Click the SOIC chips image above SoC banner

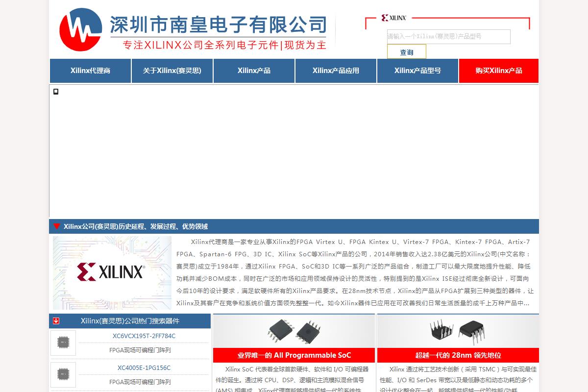[294, 331]
